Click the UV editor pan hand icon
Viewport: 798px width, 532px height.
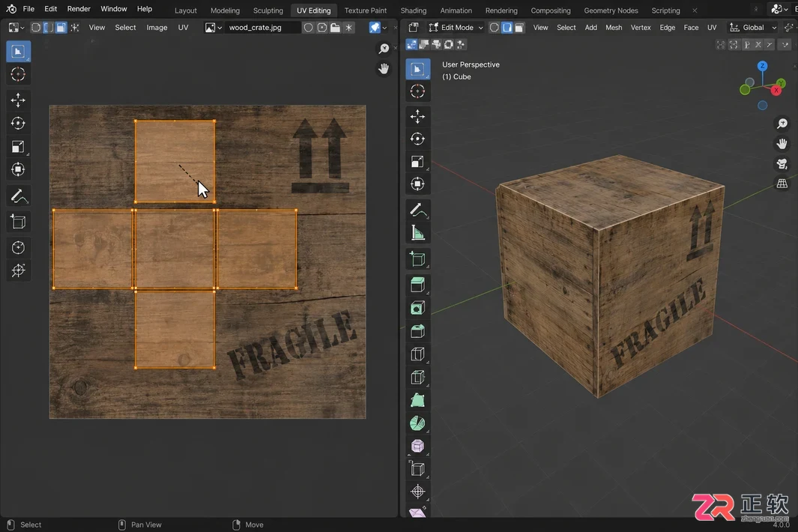pos(384,69)
